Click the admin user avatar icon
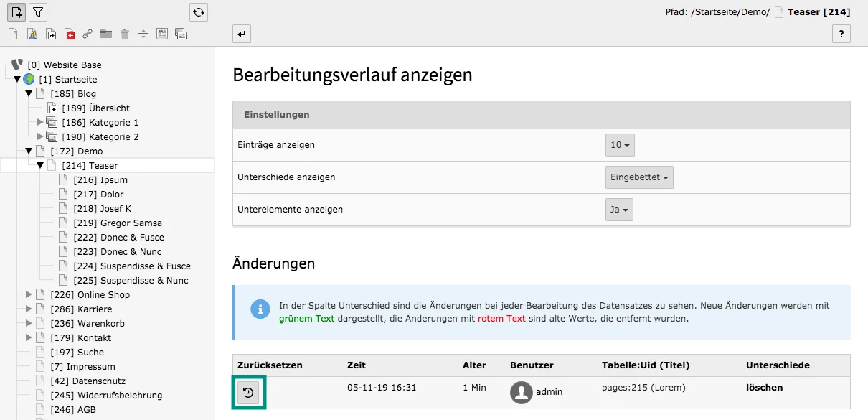Viewport: 868px width, 420px height. pyautogui.click(x=521, y=393)
